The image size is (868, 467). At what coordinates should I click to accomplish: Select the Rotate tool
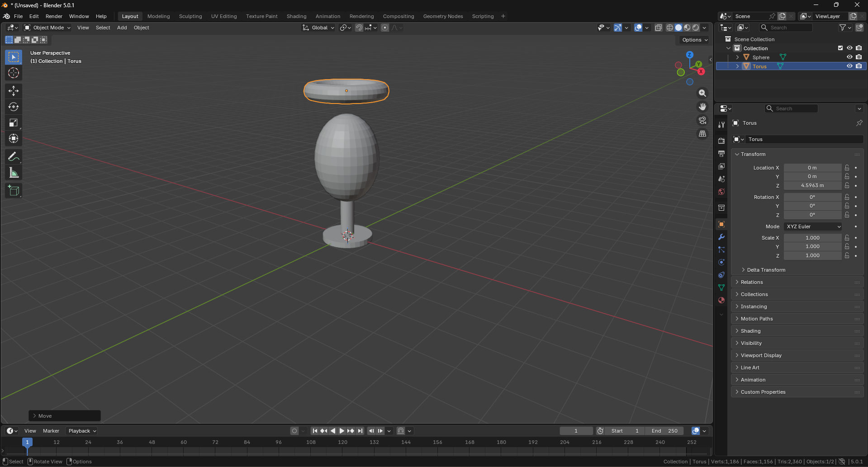pos(14,107)
